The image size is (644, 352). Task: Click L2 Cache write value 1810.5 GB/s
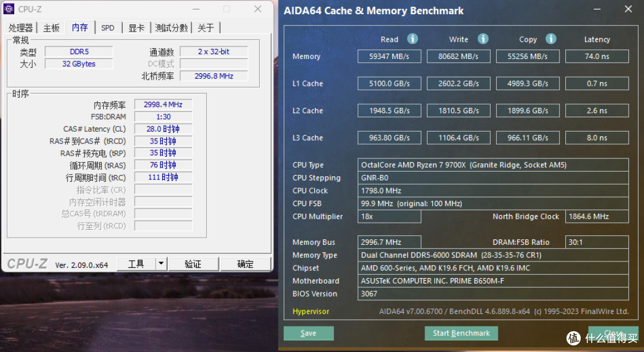(x=459, y=110)
